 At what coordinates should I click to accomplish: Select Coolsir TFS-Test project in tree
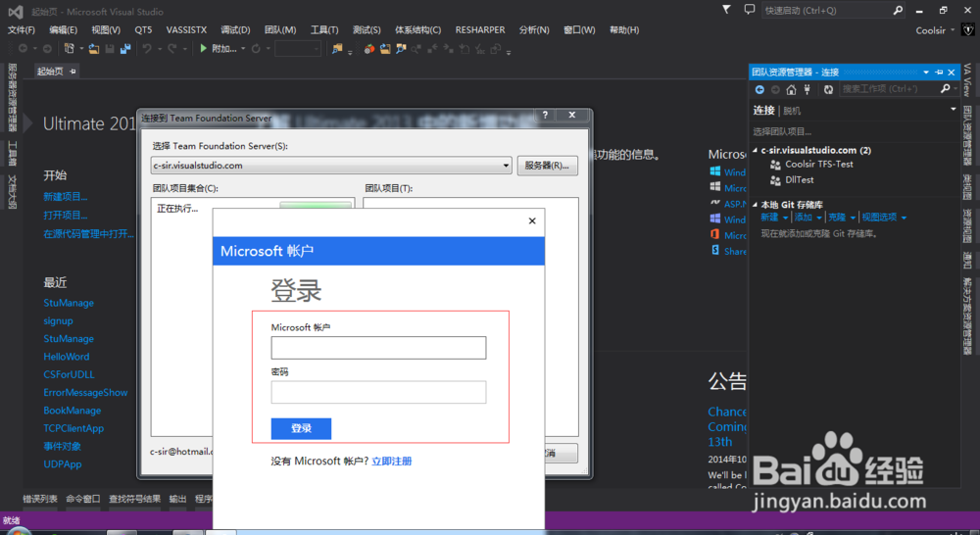click(x=818, y=165)
